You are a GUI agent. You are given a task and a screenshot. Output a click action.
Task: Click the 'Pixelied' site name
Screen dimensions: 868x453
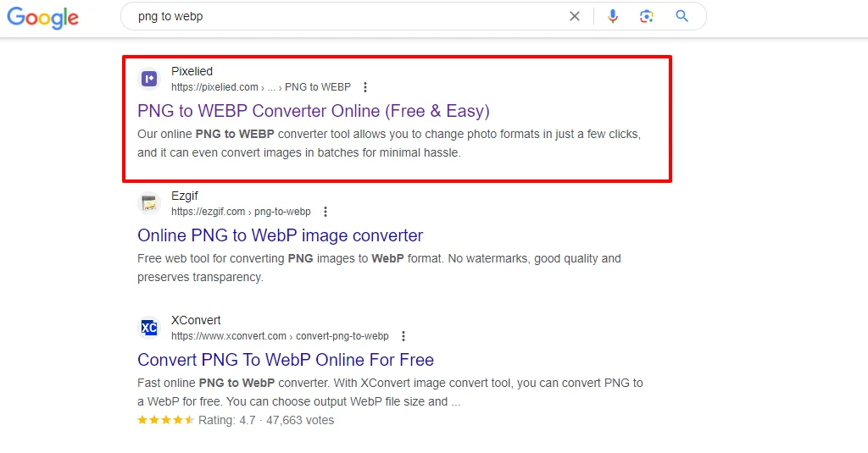tap(192, 71)
